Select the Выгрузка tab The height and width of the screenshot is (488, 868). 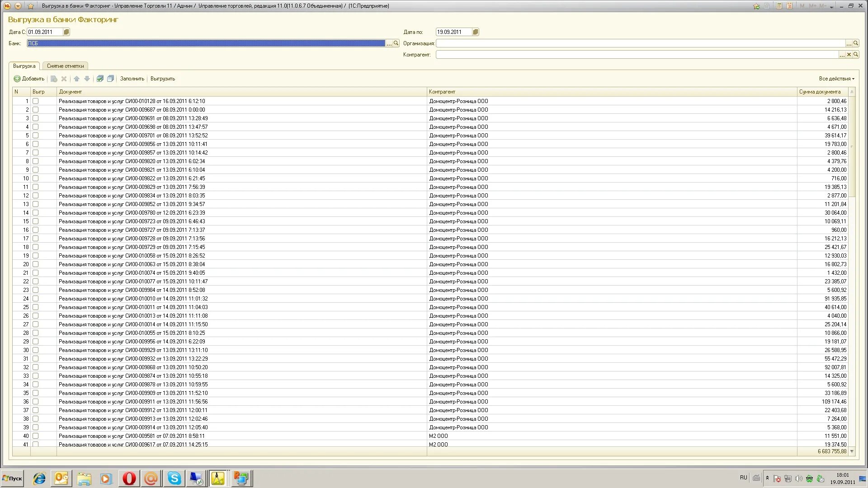(24, 66)
